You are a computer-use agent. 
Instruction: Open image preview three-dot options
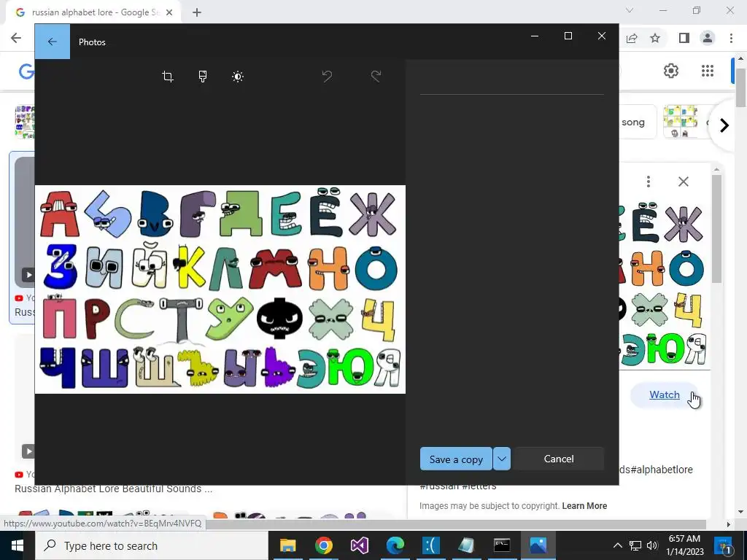pos(649,182)
